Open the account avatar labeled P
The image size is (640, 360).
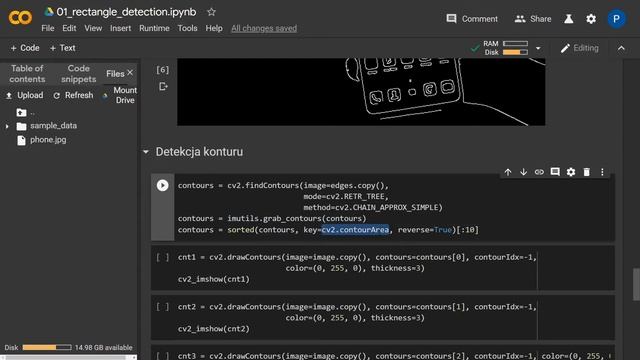[616, 19]
